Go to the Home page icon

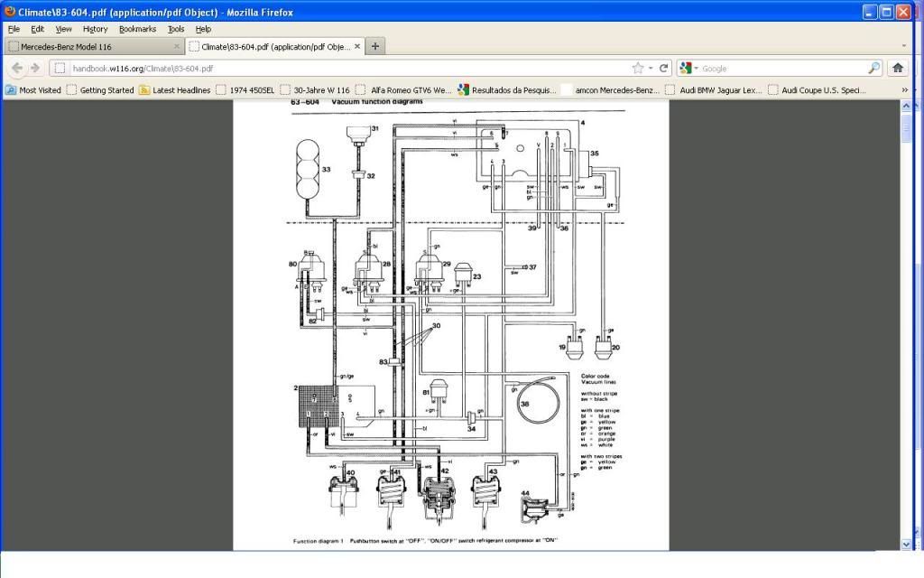point(898,68)
